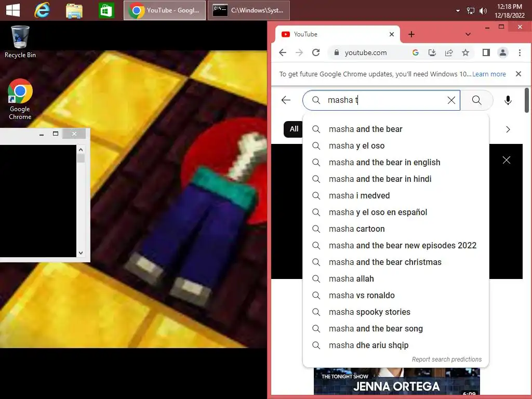This screenshot has height=399, width=532.
Task: Select the All filter chip
Action: pyautogui.click(x=294, y=129)
